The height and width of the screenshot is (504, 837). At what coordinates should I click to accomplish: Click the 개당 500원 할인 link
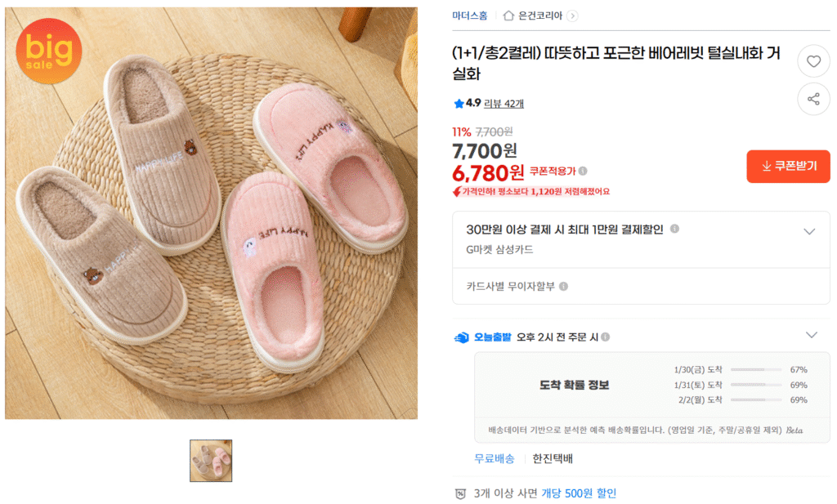pos(579,493)
